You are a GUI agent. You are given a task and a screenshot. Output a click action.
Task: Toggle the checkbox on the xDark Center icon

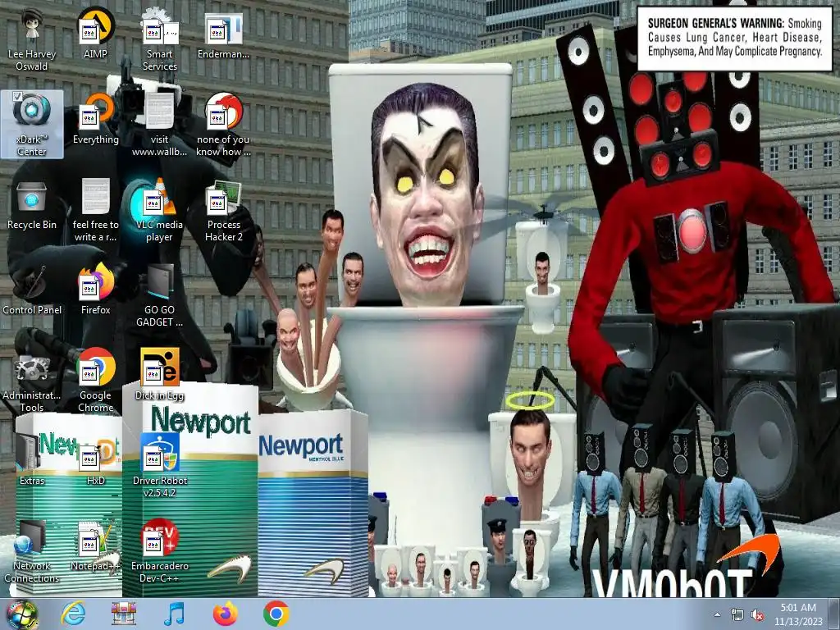(17, 97)
